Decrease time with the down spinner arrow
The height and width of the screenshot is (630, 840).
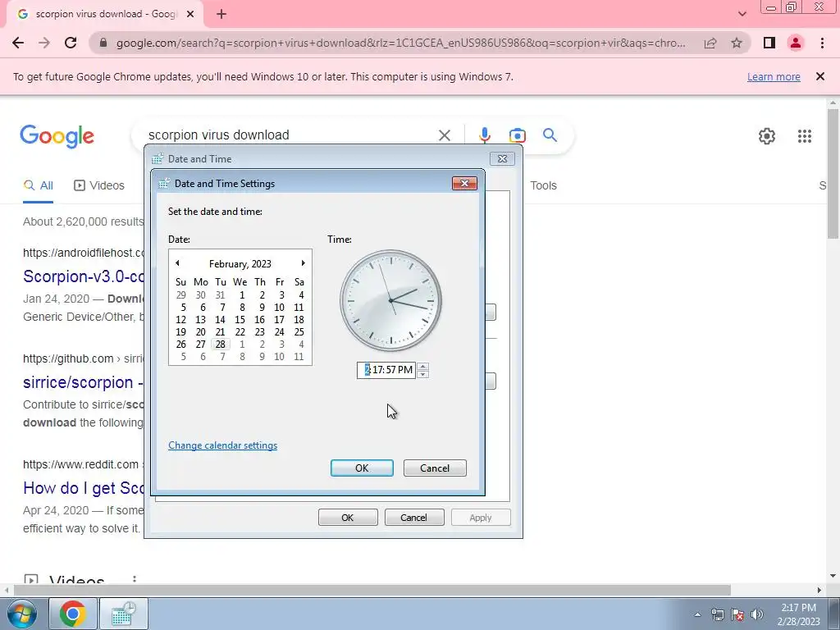[422, 374]
